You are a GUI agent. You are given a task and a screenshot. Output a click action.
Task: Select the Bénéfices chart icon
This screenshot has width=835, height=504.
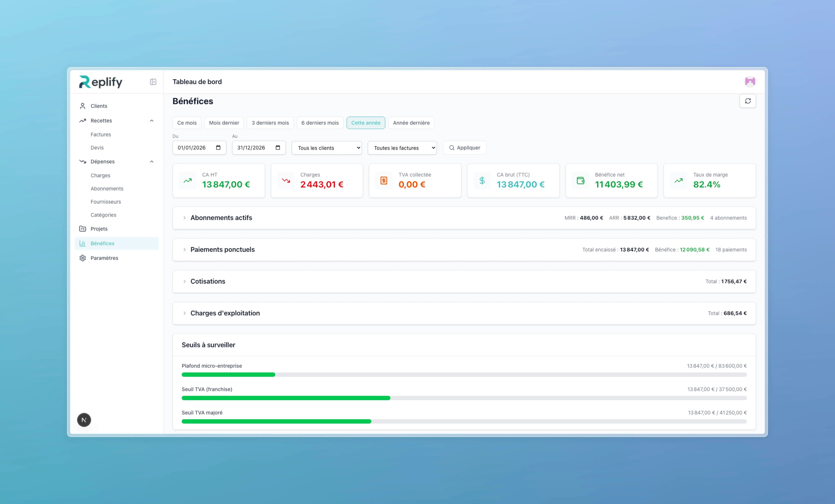[x=82, y=243]
